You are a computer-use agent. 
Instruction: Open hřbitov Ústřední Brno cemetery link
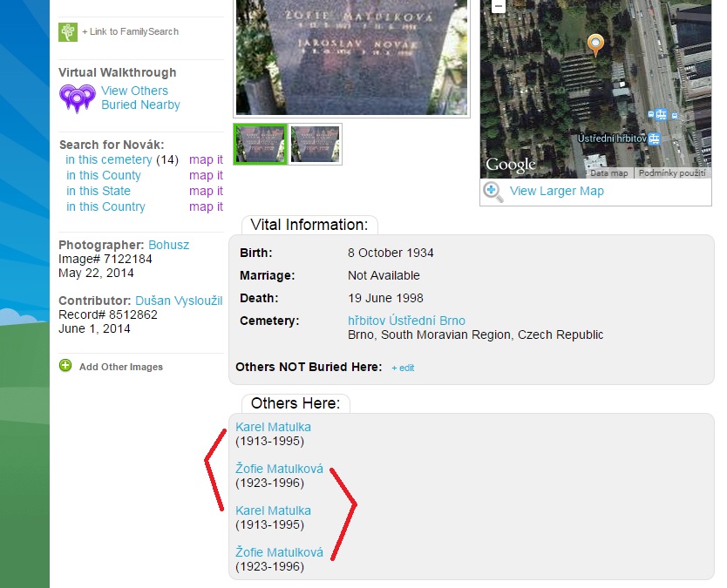point(406,321)
